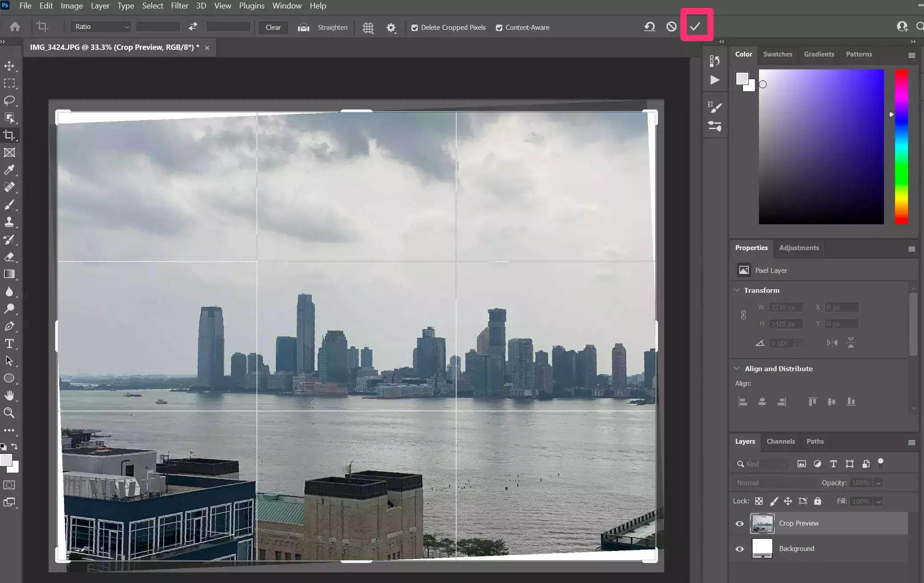Select the Hand tool
The width and height of the screenshot is (924, 583).
9,396
